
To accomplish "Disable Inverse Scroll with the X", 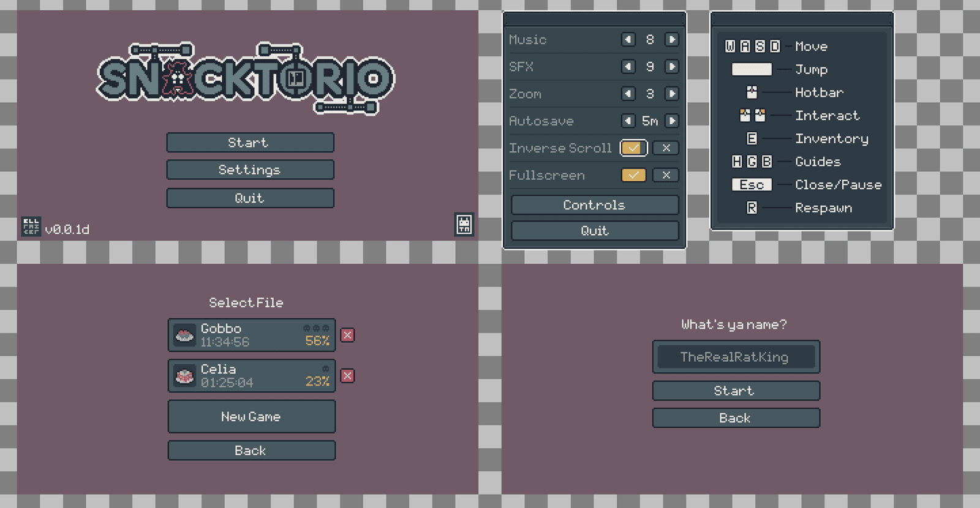I will pos(666,148).
